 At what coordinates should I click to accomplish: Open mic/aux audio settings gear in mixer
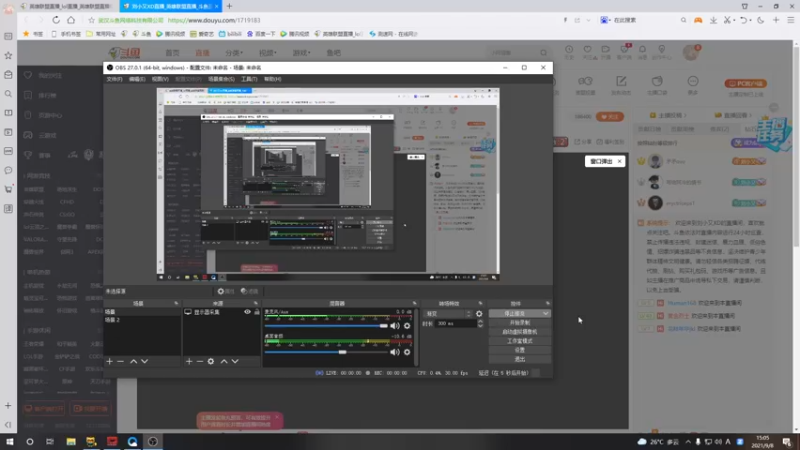coord(407,326)
